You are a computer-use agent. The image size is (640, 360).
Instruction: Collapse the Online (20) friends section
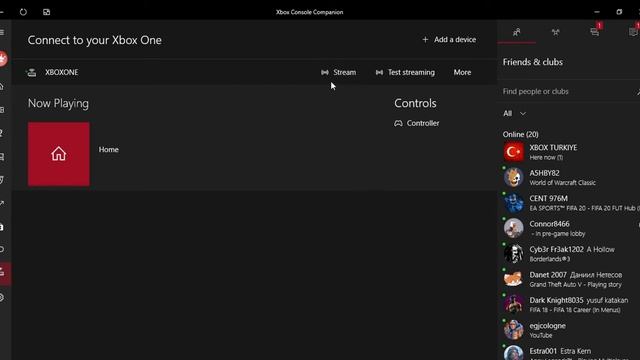tap(520, 134)
